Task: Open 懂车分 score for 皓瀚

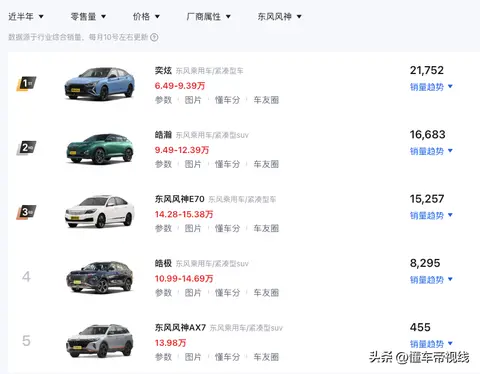Action: tap(227, 164)
